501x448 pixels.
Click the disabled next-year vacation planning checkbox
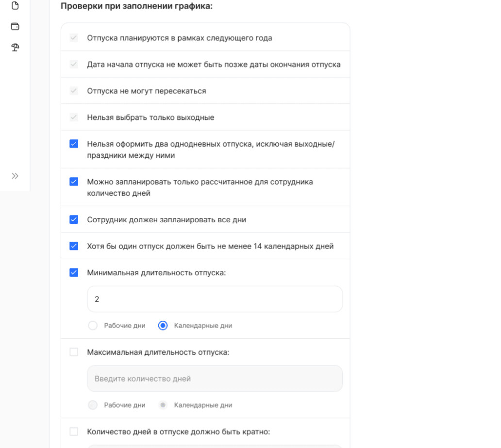point(74,38)
